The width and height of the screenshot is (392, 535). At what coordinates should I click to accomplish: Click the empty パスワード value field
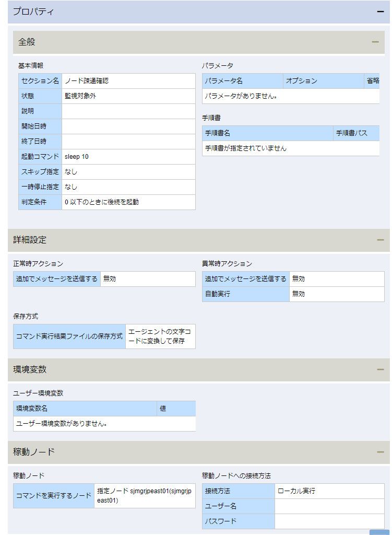pos(329,521)
